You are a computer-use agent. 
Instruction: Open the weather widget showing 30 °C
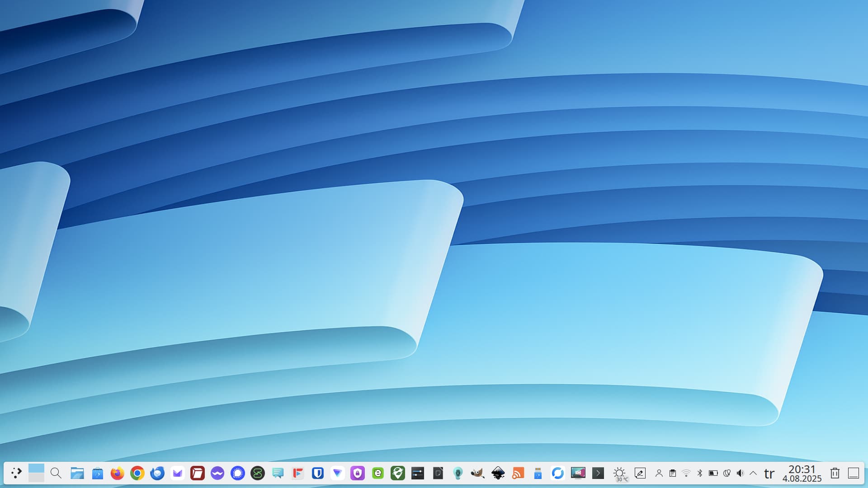(x=619, y=473)
